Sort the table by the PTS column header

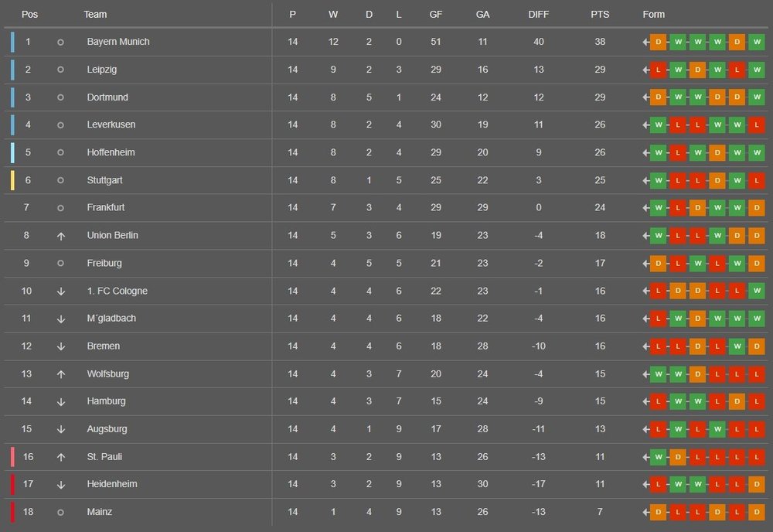click(x=600, y=15)
